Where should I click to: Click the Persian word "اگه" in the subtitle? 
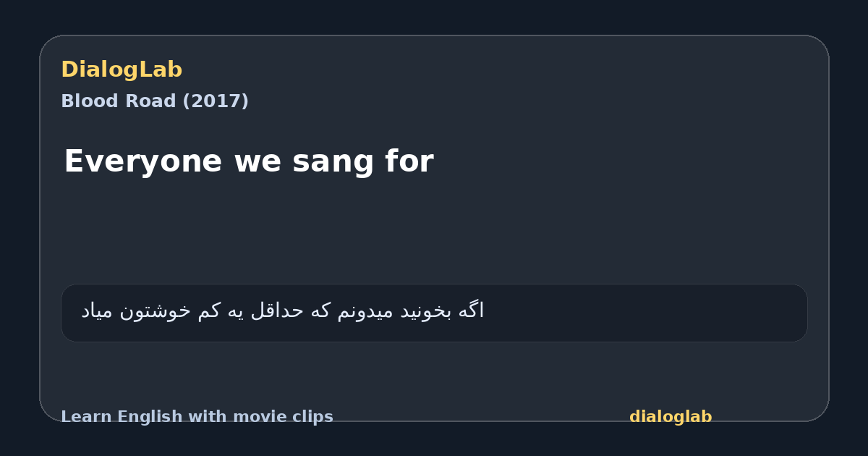click(471, 311)
